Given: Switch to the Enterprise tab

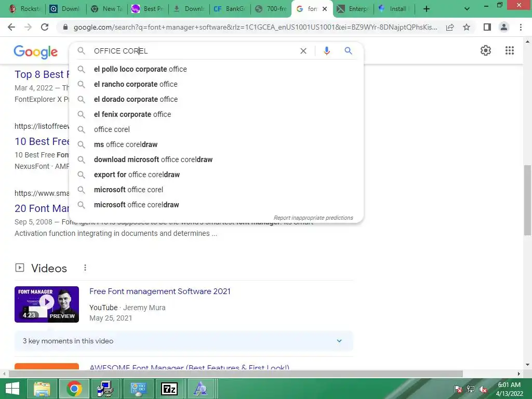Looking at the screenshot, I should coord(353,9).
